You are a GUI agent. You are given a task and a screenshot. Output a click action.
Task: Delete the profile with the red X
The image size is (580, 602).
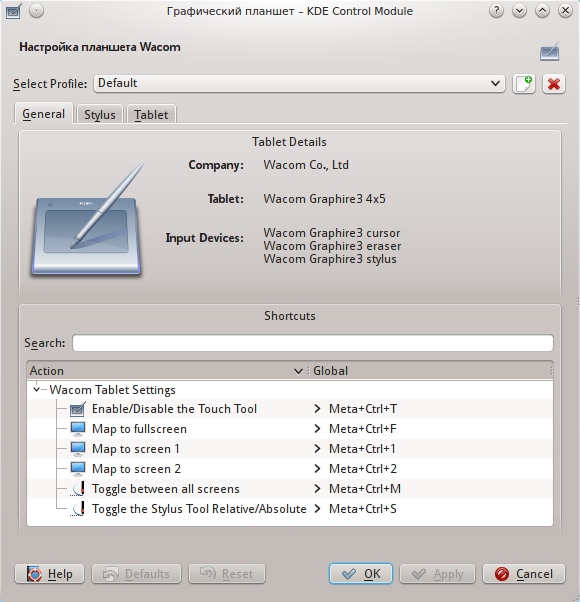click(x=554, y=84)
